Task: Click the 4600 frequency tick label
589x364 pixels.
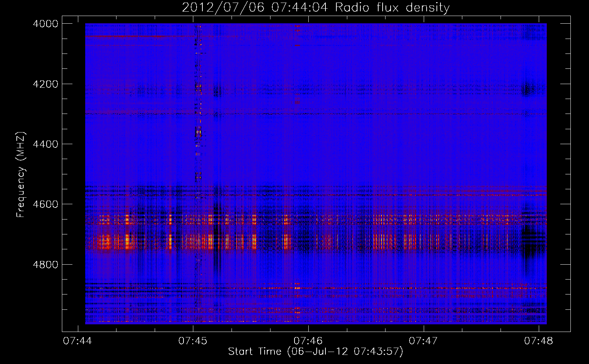Action: tap(46, 204)
